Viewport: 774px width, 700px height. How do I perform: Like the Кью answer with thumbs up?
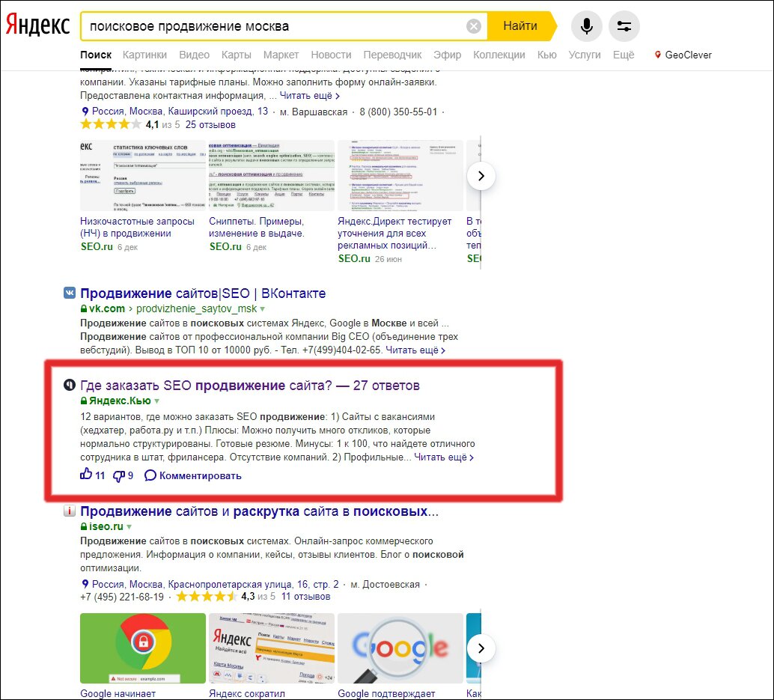[86, 475]
